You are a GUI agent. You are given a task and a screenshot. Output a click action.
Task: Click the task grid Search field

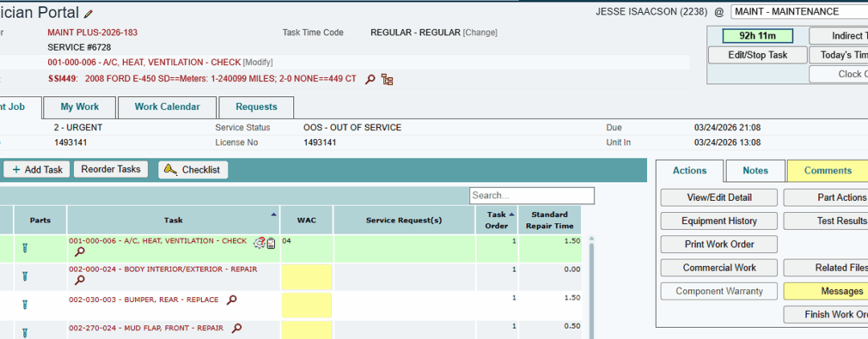point(532,196)
